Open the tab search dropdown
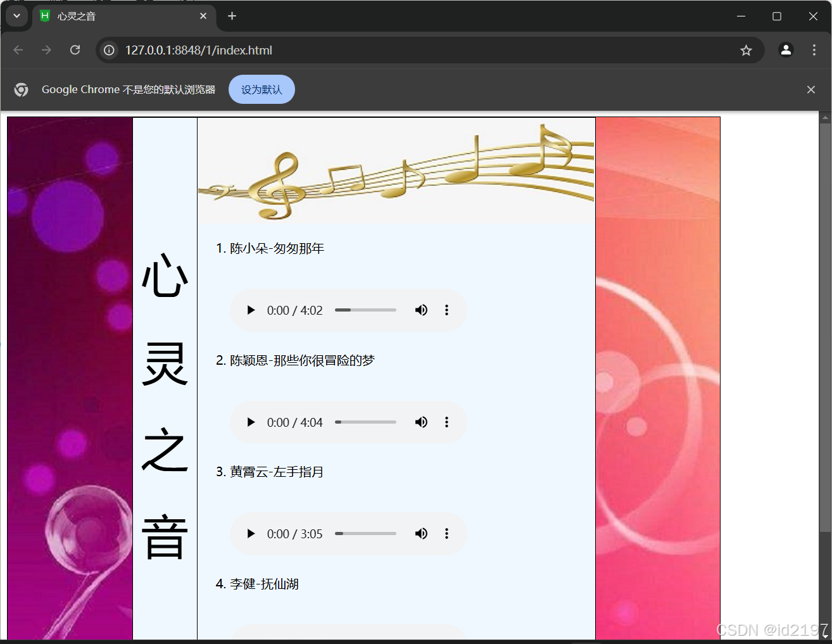The width and height of the screenshot is (832, 644). [x=16, y=16]
